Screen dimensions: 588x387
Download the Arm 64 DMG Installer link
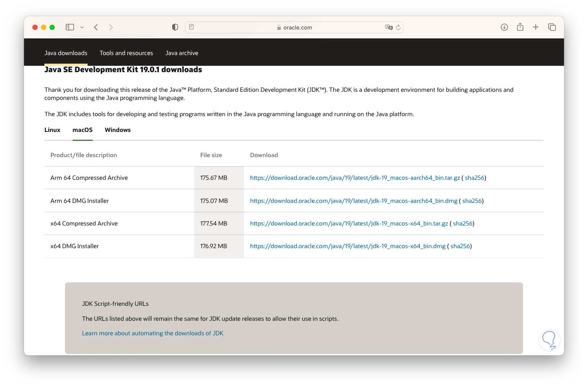point(353,201)
